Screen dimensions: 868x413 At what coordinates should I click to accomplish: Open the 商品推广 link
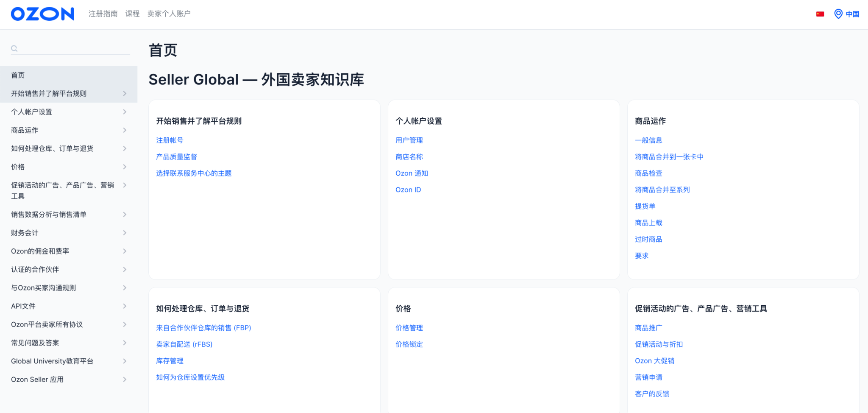click(x=648, y=327)
